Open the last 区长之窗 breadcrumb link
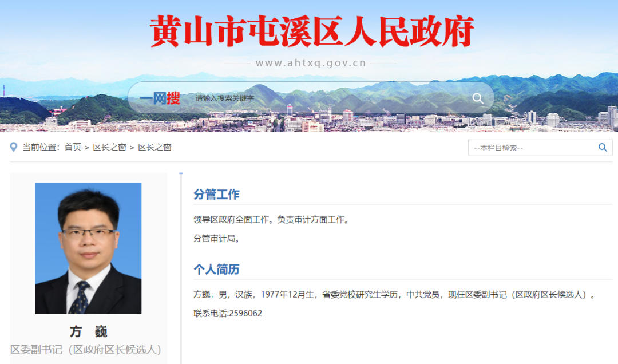618x364 pixels. click(x=154, y=147)
